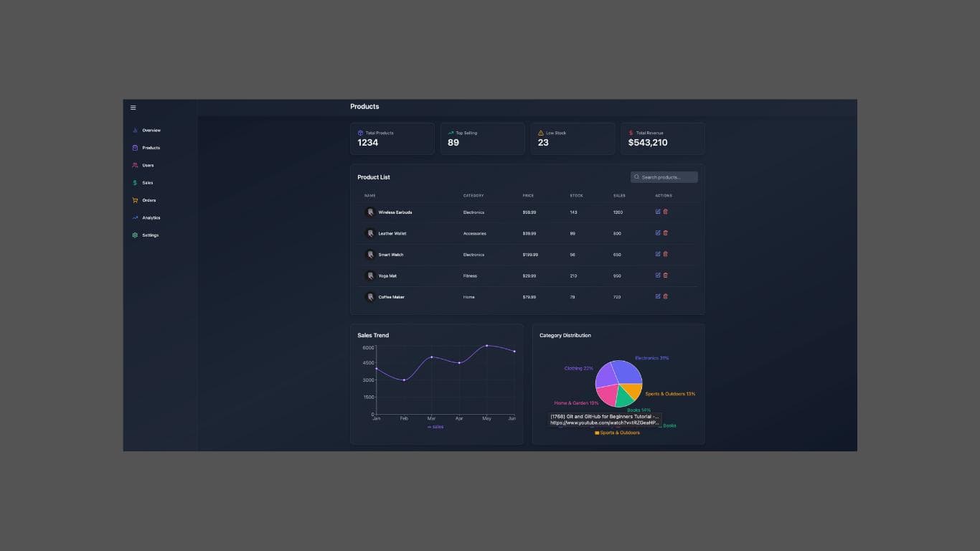Click the magnifier icon in the search box
This screenshot has width=980, height=551.
(x=636, y=176)
